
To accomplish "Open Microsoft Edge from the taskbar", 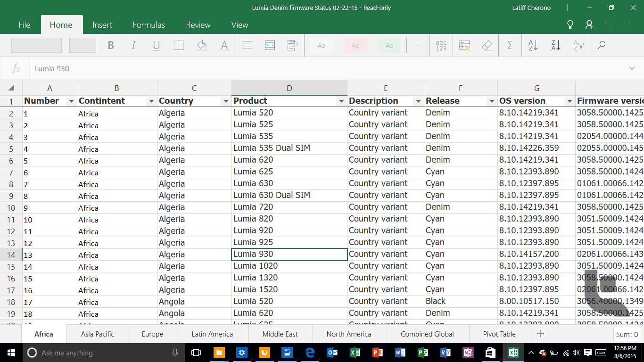I will point(310,353).
